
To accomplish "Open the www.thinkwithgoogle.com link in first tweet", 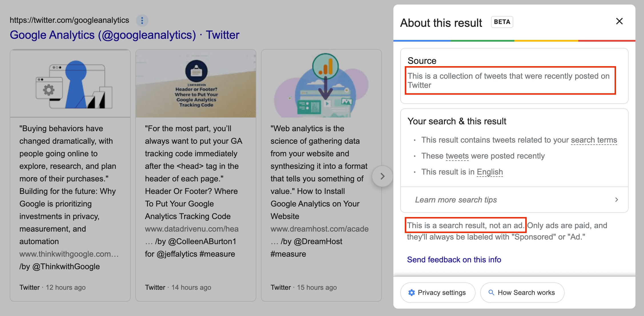I will [x=69, y=254].
